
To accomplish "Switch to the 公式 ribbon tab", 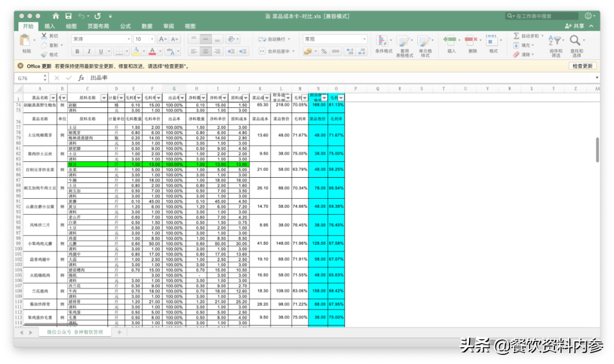I will [125, 26].
